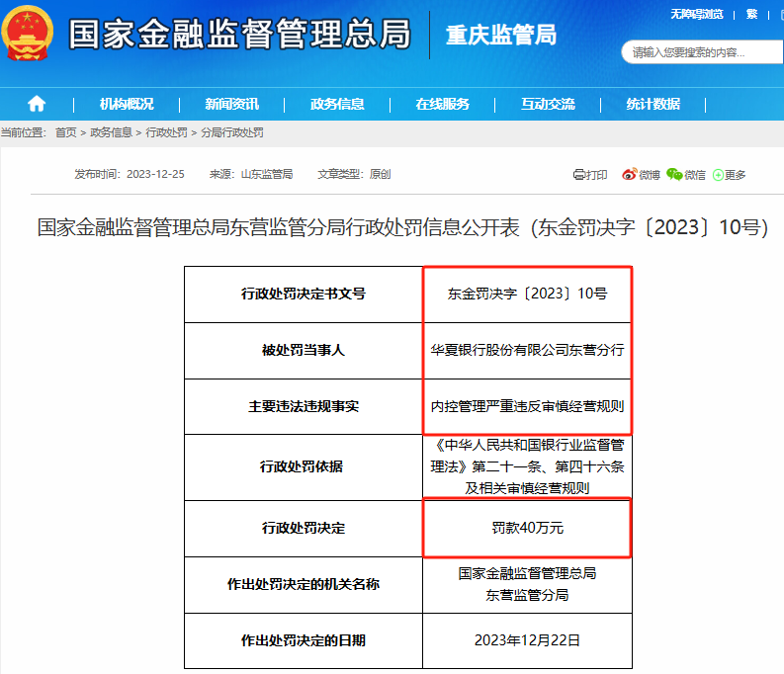This screenshot has height=674, width=784.
Task: Enable 无障碍浏览 accessibility mode
Action: 697,14
